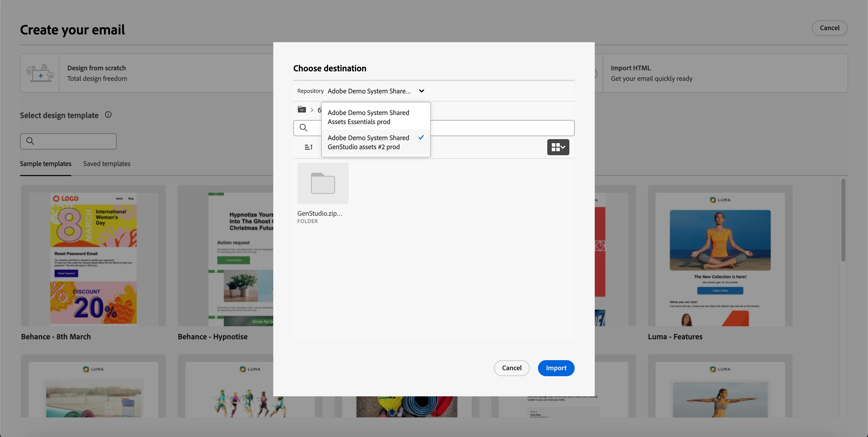Click the info icon beside Select design template
This screenshot has width=868, height=437.
pyautogui.click(x=108, y=115)
